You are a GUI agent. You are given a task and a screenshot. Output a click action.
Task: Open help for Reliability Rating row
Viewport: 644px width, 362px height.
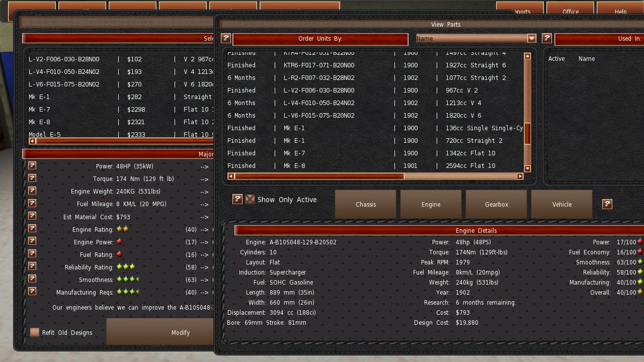click(32, 266)
